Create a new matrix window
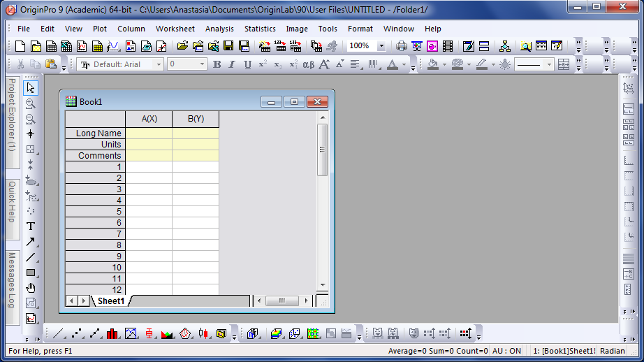 click(x=97, y=46)
